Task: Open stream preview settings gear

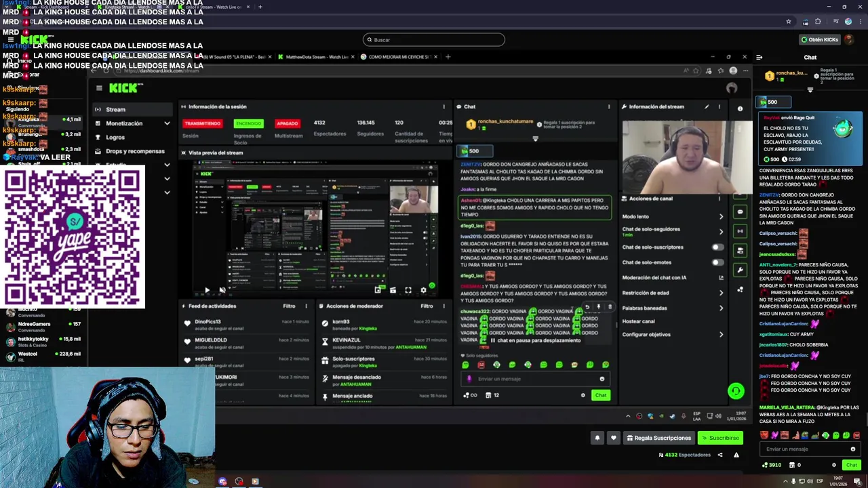Action: pyautogui.click(x=423, y=290)
